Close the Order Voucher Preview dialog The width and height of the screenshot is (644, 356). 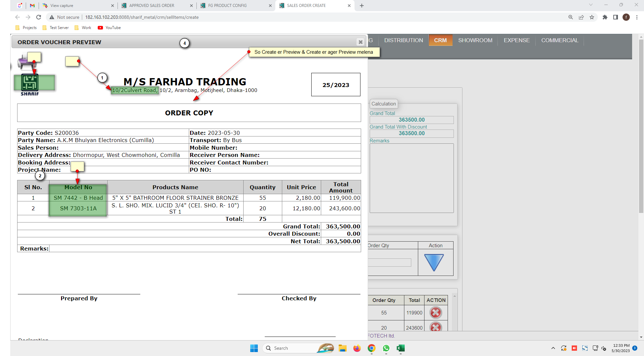coord(360,42)
